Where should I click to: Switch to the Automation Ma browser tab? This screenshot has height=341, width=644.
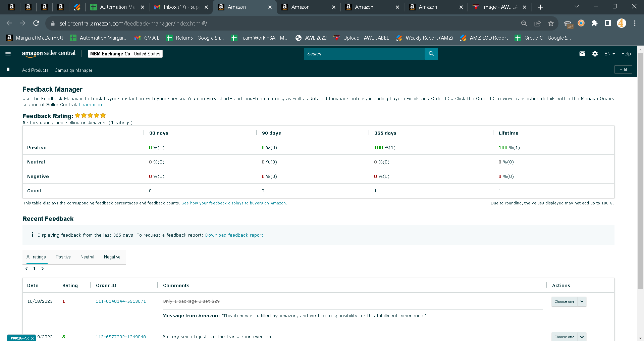[117, 7]
